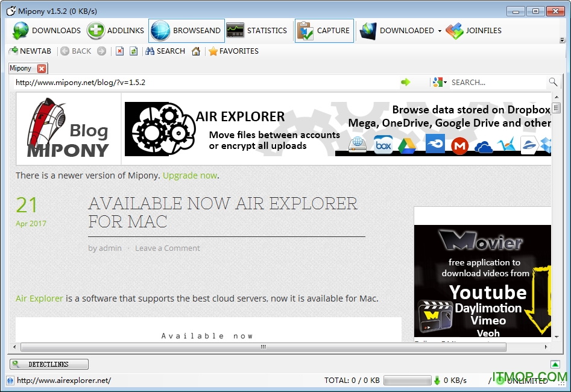Click the Upgrade now link
Viewport: 571px width, 392px height.
pos(189,175)
